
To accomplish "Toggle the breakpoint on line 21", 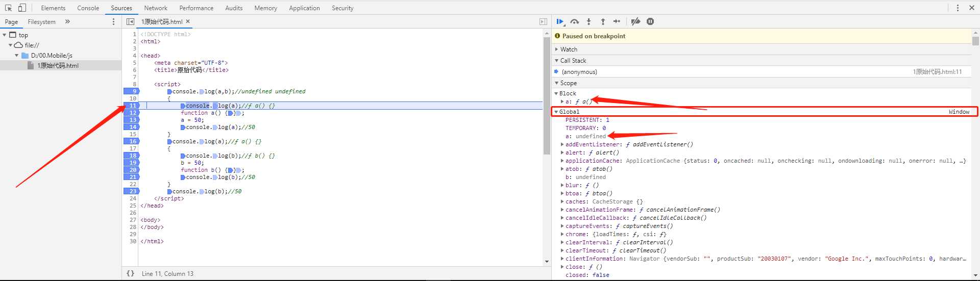I will [131, 177].
